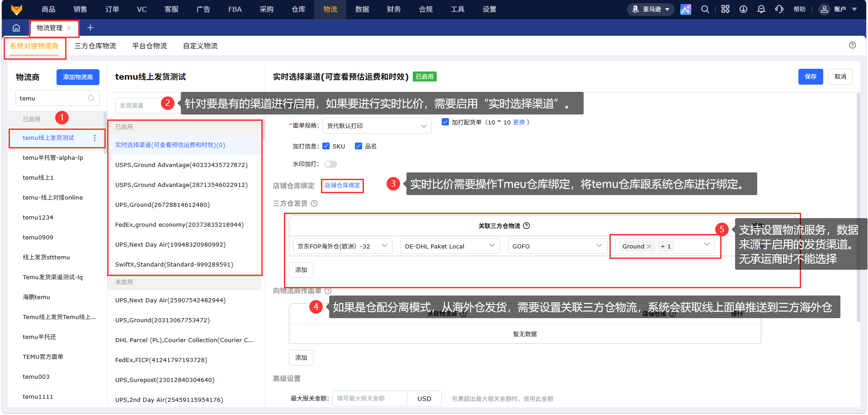Screen dimensions: 868x415
Task: Open the apps grid icon
Action: pos(725,9)
